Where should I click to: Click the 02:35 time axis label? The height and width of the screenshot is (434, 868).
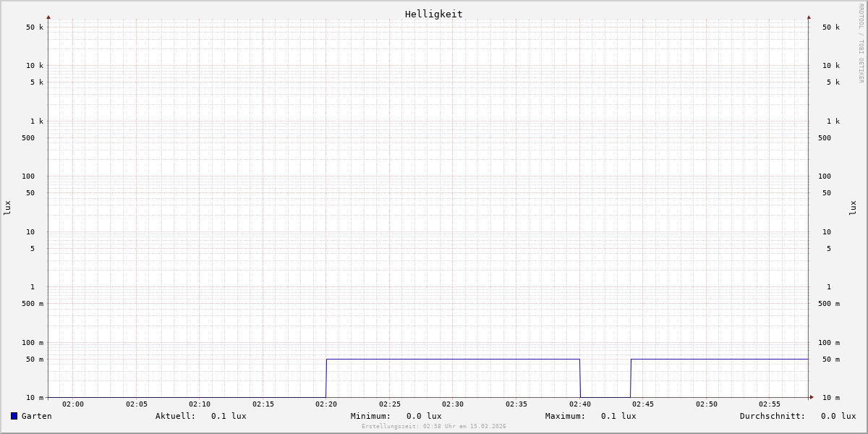click(516, 404)
